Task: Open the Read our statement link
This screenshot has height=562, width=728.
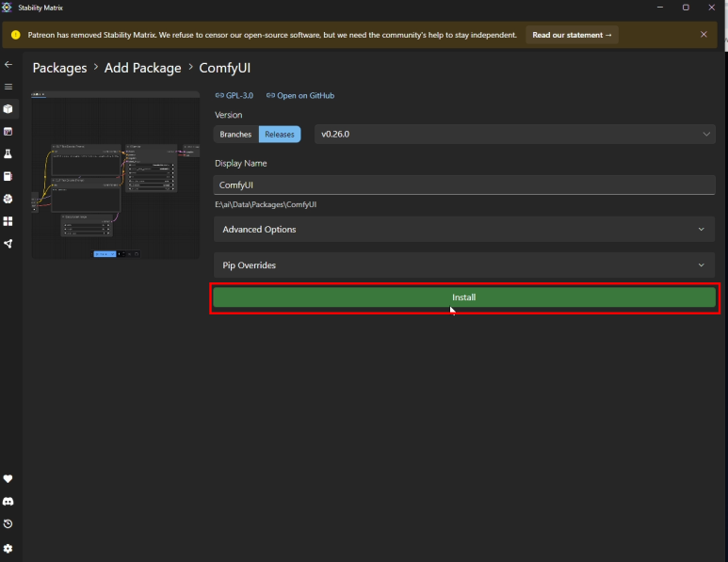Action: click(572, 35)
